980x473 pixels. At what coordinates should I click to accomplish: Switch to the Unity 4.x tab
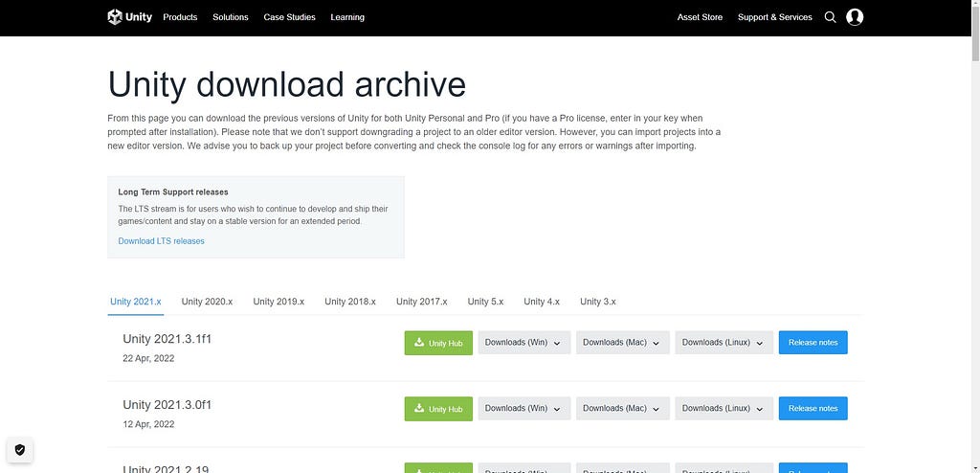tap(542, 302)
